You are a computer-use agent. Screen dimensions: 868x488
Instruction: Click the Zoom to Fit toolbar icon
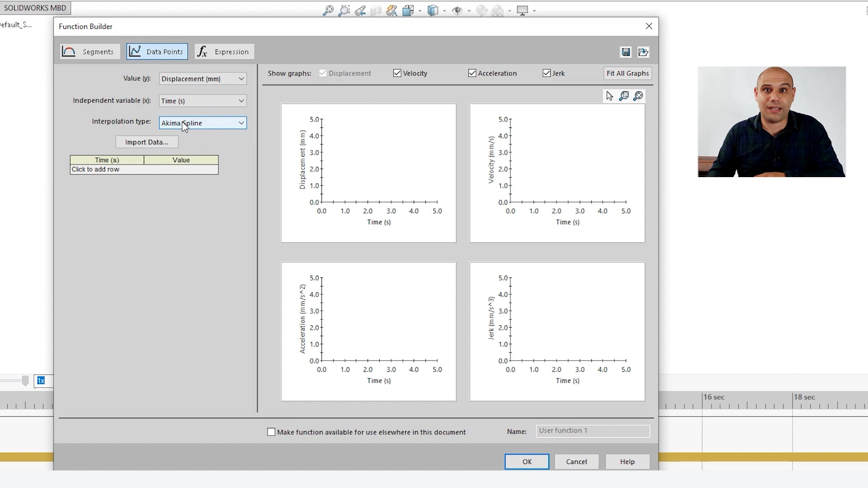[328, 10]
